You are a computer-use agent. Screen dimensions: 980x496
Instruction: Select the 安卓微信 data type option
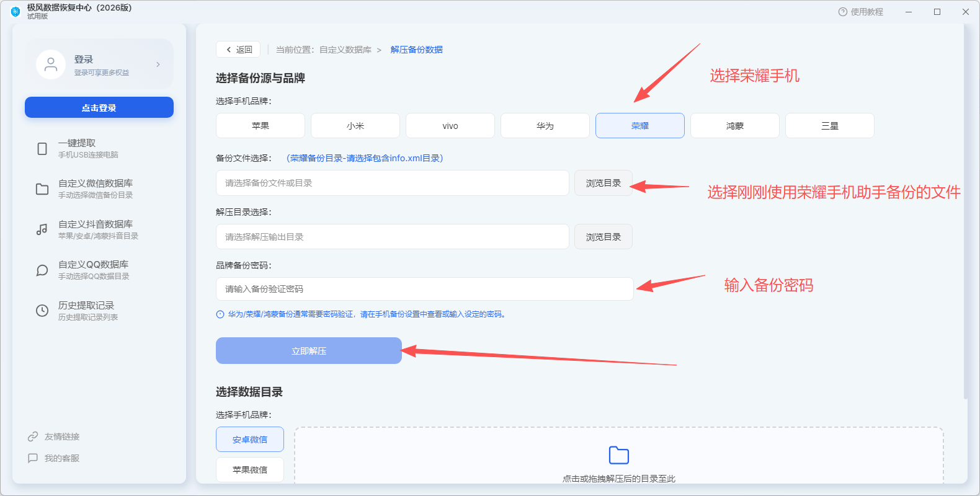coord(250,440)
